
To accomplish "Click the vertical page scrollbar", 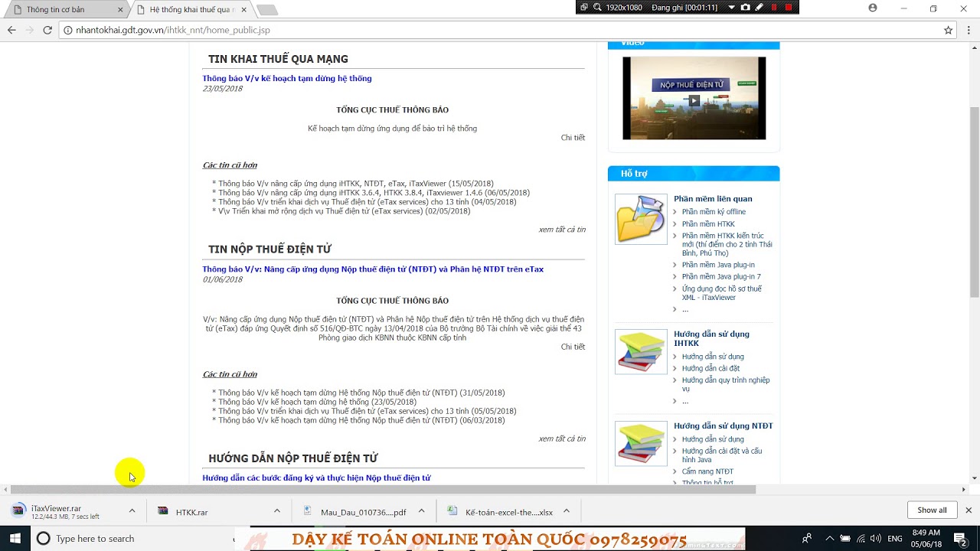I will [x=974, y=202].
